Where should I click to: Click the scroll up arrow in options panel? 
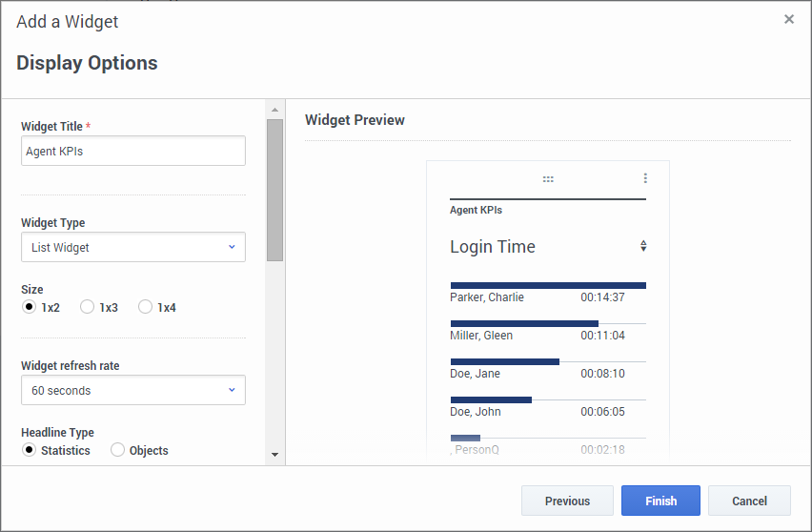275,110
